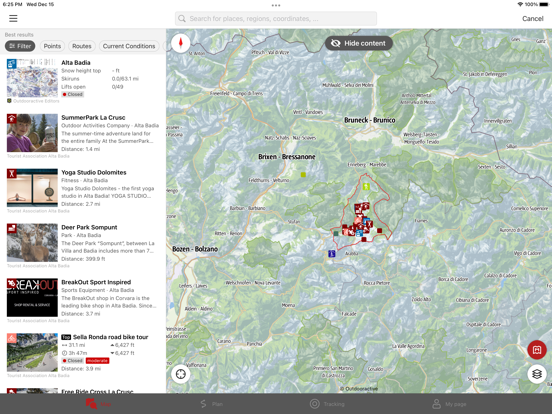Click the Bozen - Bolzano map label
The image size is (552, 414).
195,249
